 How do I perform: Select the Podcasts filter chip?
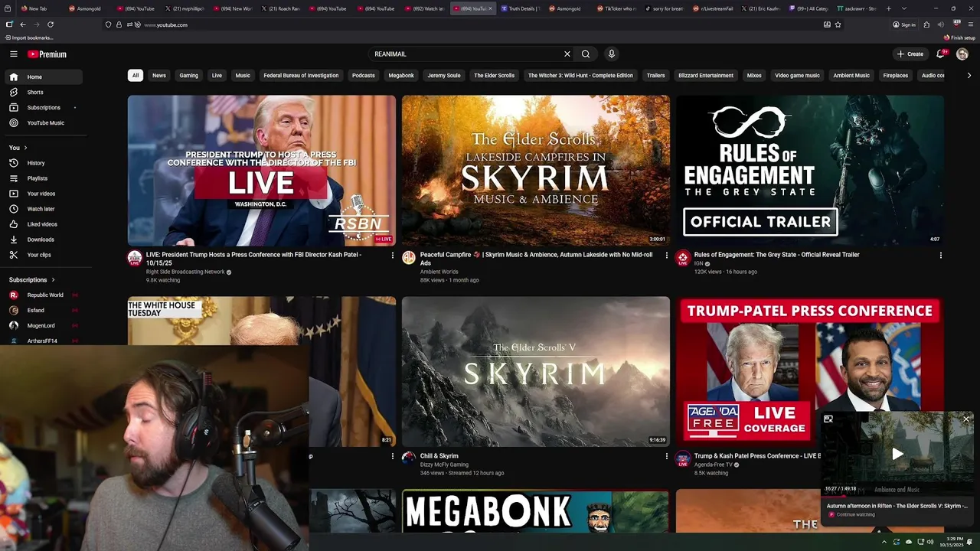pos(364,76)
